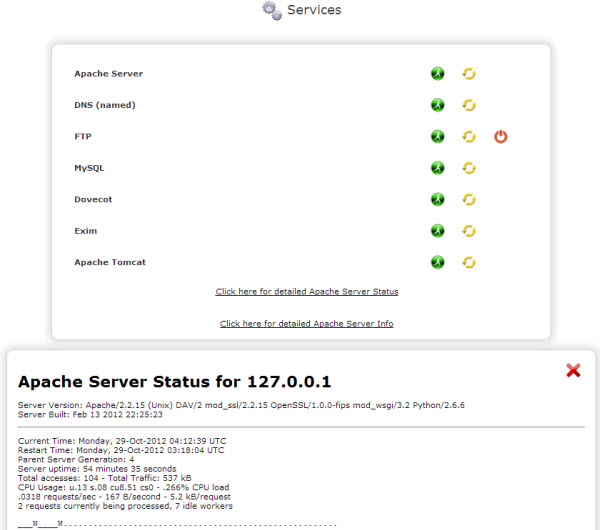600x530 pixels.
Task: Select the Apache Tomcat service label
Action: [110, 262]
